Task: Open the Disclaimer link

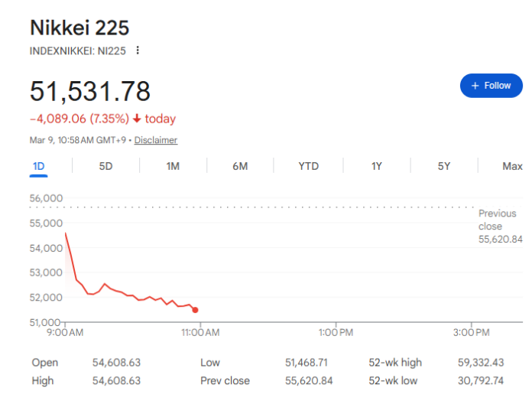Action: point(156,140)
